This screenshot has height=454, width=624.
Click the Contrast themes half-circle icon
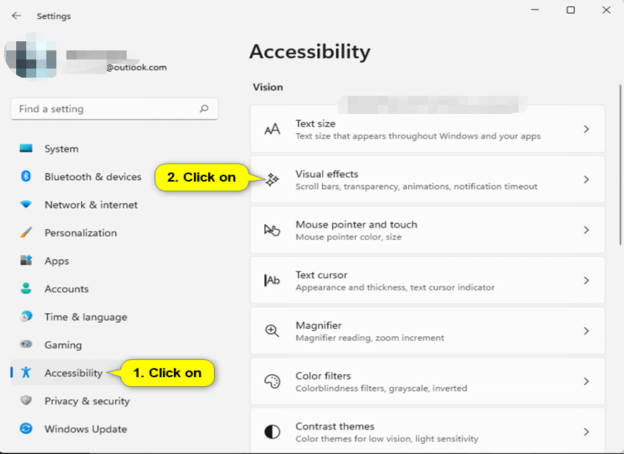(x=272, y=432)
